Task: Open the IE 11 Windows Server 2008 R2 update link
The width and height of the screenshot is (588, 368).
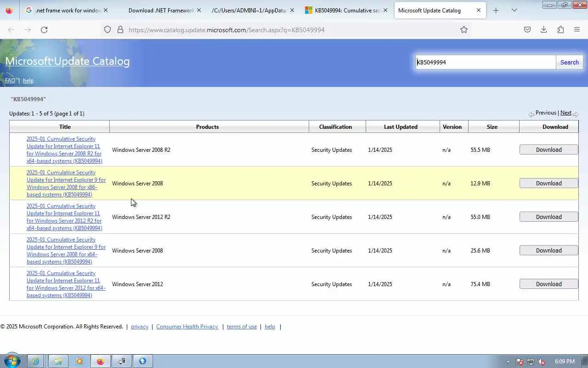Action: [x=64, y=150]
